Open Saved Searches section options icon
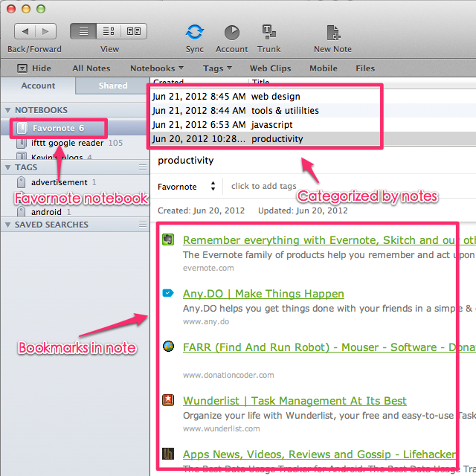 (143, 225)
